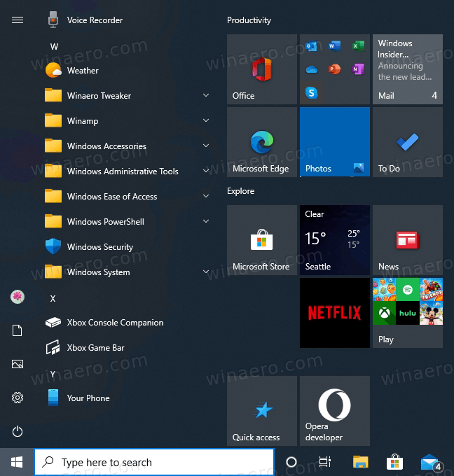Click the letter Y group header
This screenshot has height=476, width=454.
tap(53, 374)
